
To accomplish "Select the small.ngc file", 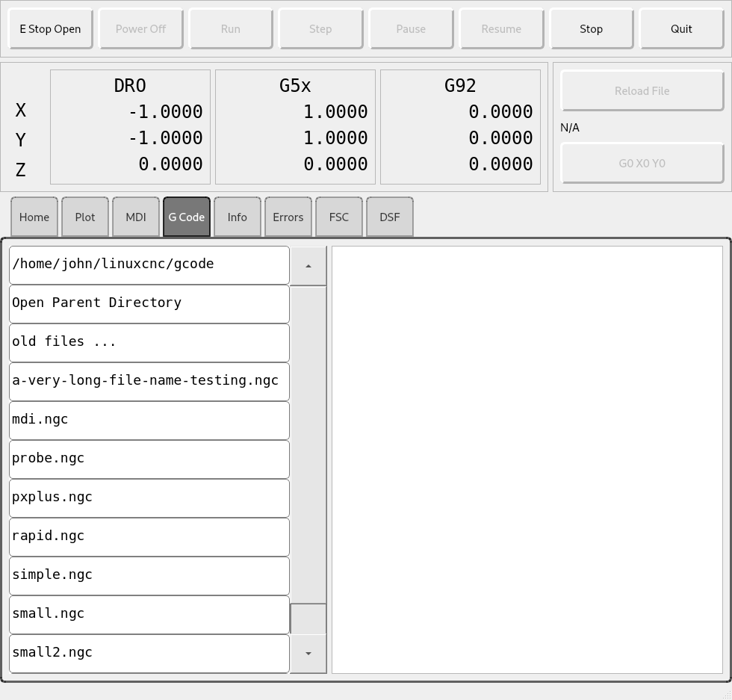I will [x=149, y=614].
